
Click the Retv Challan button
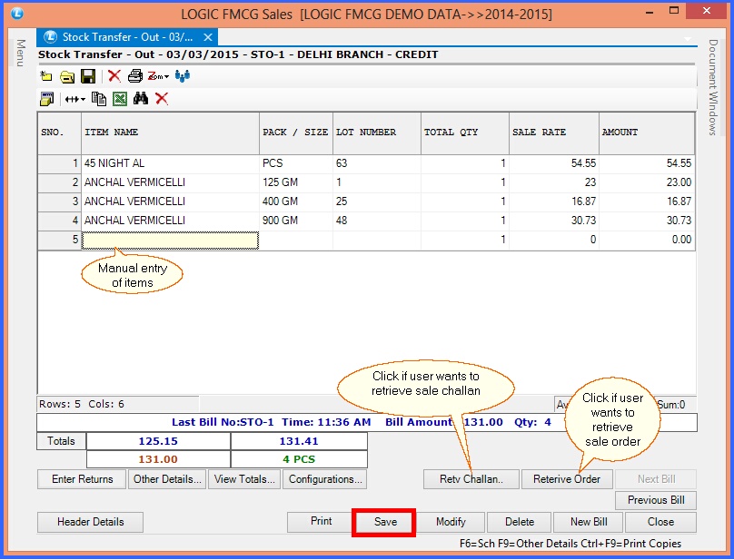(x=471, y=479)
